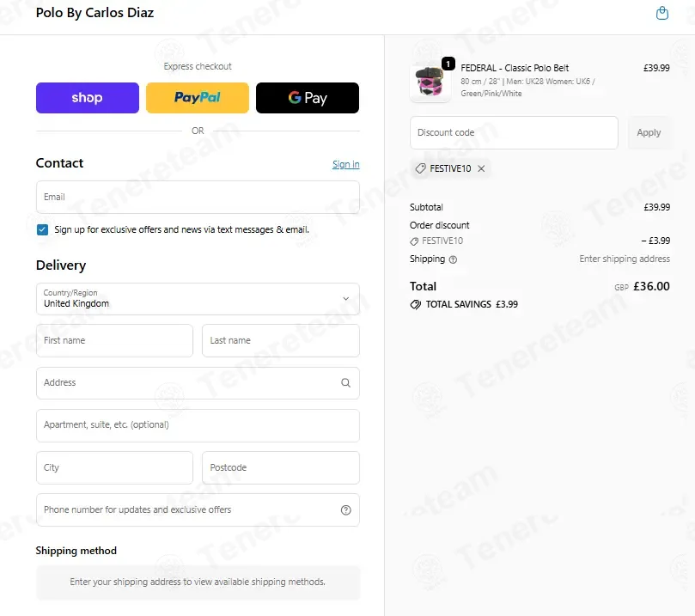Untick the exclusive offers signup checkbox

click(x=43, y=229)
